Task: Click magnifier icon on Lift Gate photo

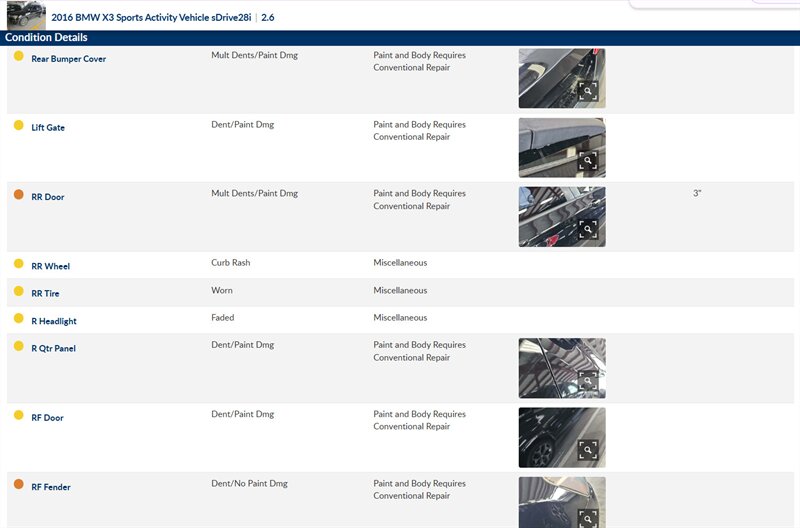Action: click(x=588, y=160)
